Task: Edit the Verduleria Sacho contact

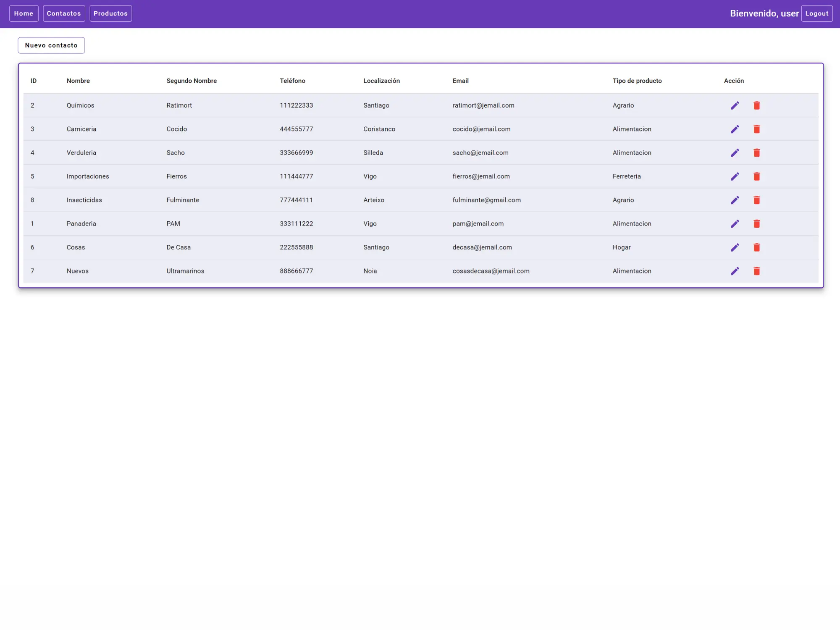Action: pos(735,153)
